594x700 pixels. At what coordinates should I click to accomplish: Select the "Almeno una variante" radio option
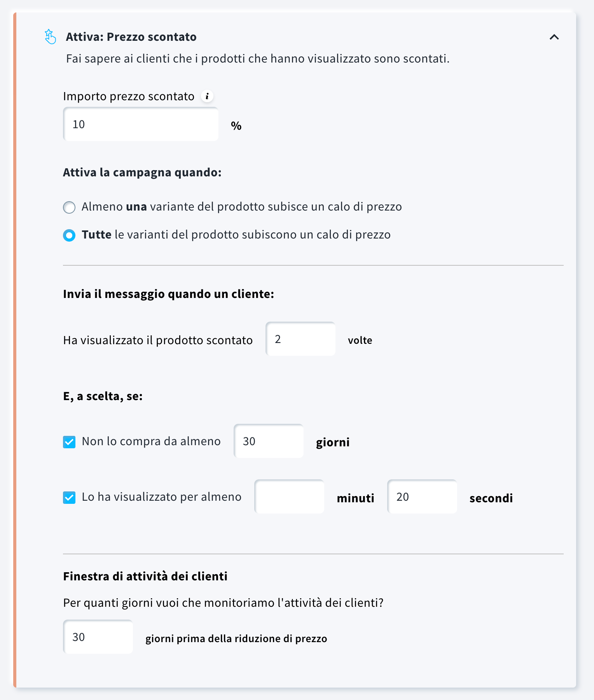(x=69, y=207)
